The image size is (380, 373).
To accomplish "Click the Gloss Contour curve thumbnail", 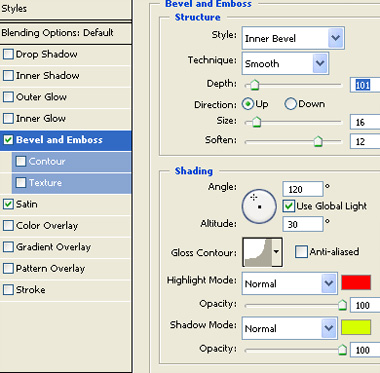I will (258, 252).
